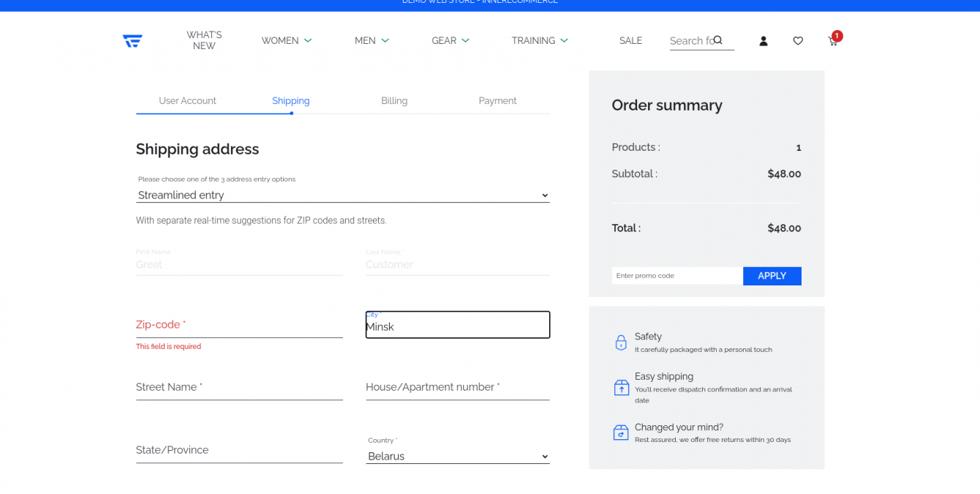Click the Easy shipping box icon

pos(621,387)
